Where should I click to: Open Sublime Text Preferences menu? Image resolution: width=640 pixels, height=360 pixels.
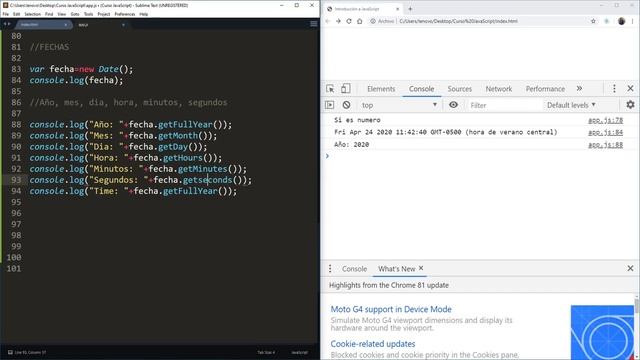point(124,14)
